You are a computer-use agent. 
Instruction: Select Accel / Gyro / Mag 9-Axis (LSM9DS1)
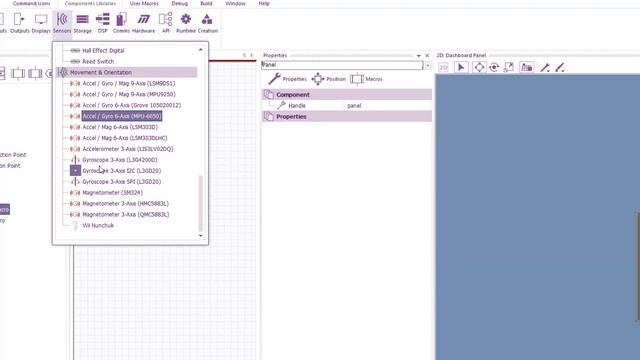129,83
